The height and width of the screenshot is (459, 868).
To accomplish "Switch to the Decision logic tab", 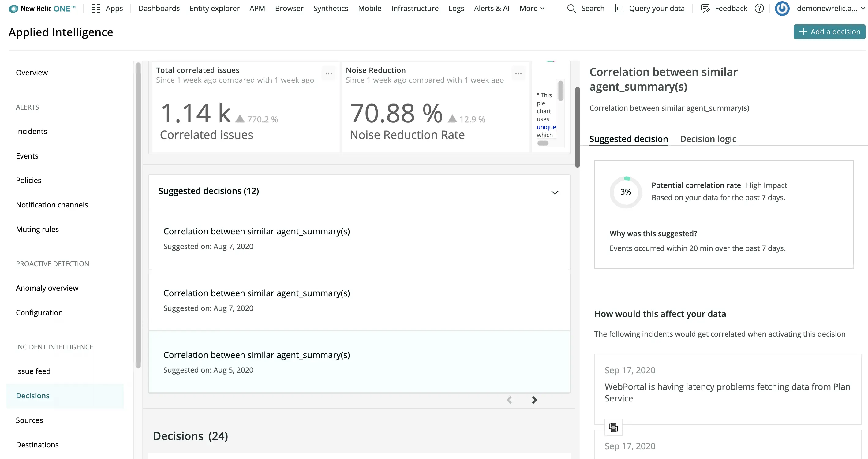I will pyautogui.click(x=708, y=139).
